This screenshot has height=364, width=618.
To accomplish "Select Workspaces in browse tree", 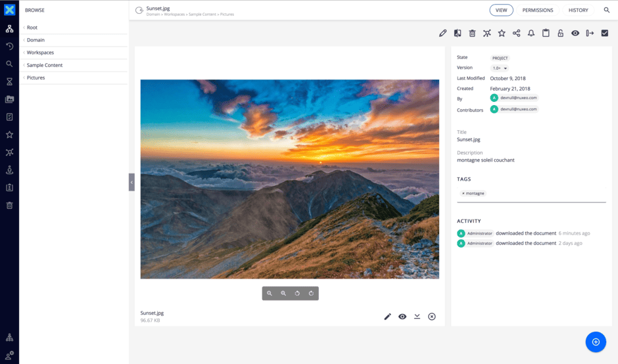I will coord(40,53).
